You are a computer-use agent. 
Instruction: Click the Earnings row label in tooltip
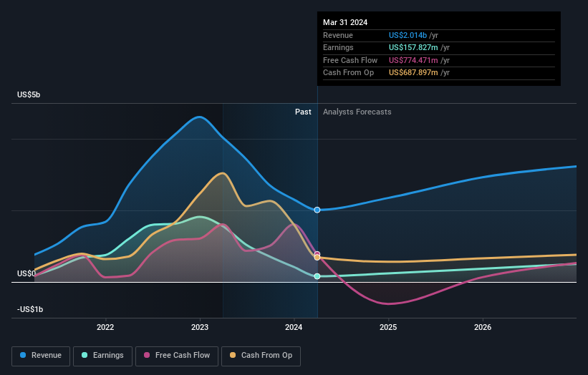(338, 47)
